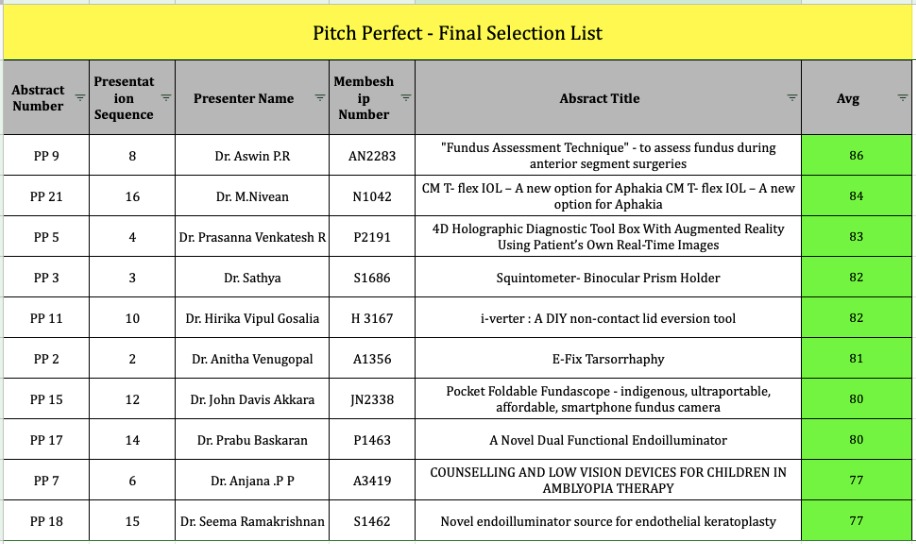Click the E-Fix Tarsorrhaphy title cell

tap(608, 359)
